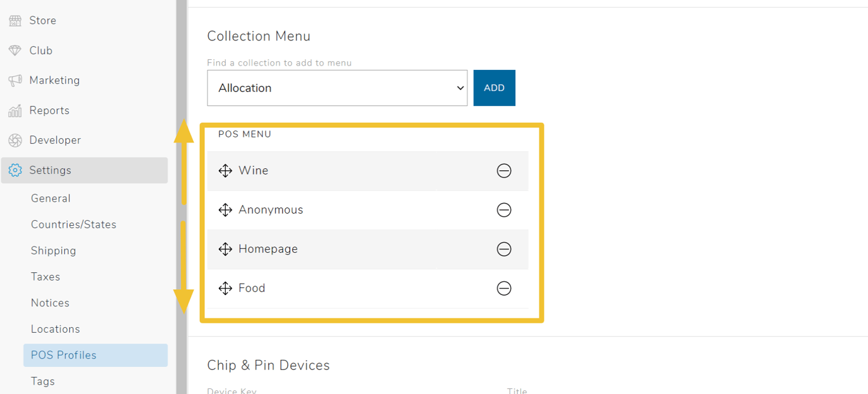The height and width of the screenshot is (394, 868).
Task: Select the Store icon in the sidebar
Action: 16,20
